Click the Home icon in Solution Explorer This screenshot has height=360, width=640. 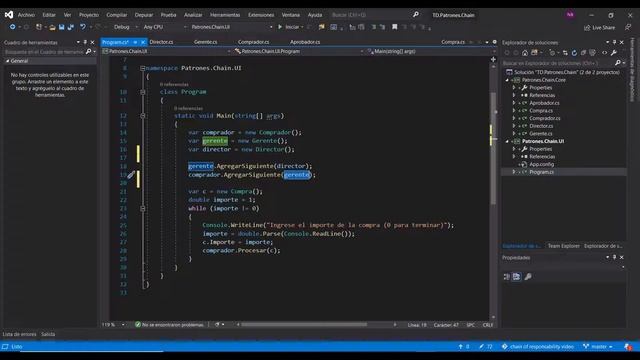[525, 53]
